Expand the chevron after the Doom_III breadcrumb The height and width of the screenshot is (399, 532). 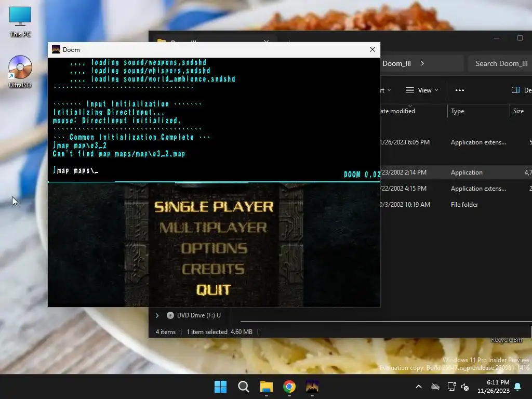422,63
